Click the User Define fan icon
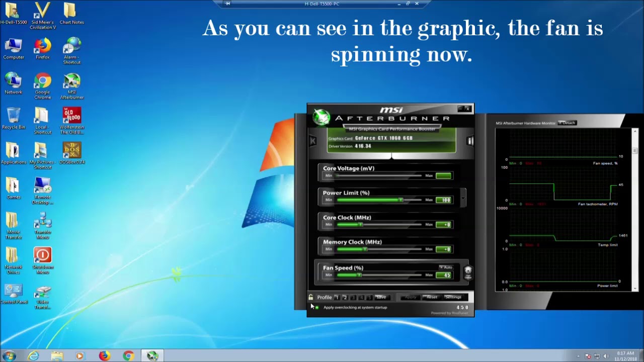The image size is (644, 362). coord(468,272)
